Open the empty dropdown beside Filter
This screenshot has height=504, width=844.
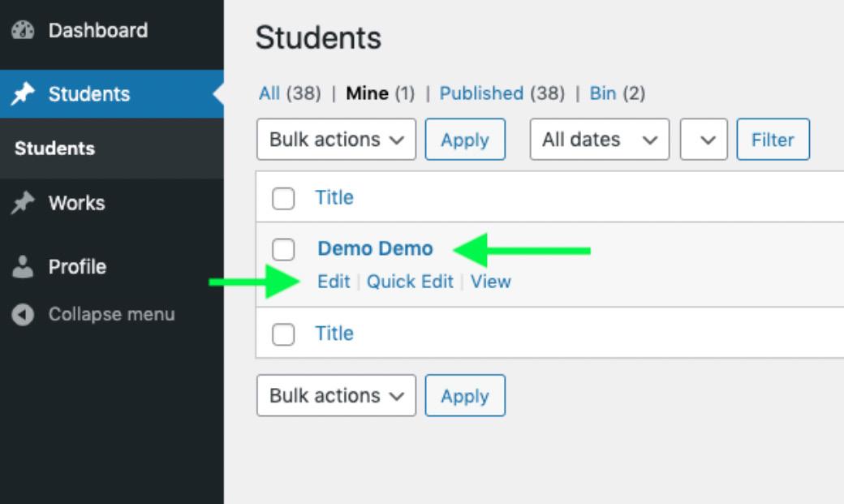coord(704,140)
